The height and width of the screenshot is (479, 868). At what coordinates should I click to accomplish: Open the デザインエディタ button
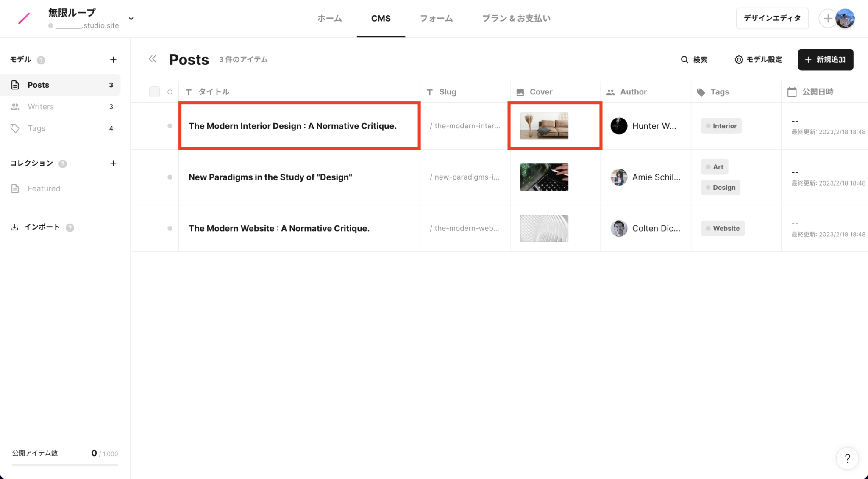click(x=772, y=18)
